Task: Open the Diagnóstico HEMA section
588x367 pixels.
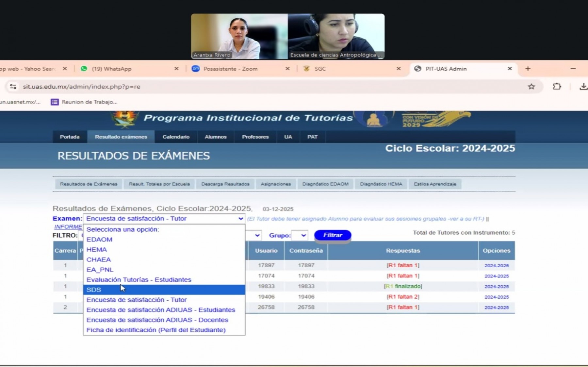Action: [381, 184]
